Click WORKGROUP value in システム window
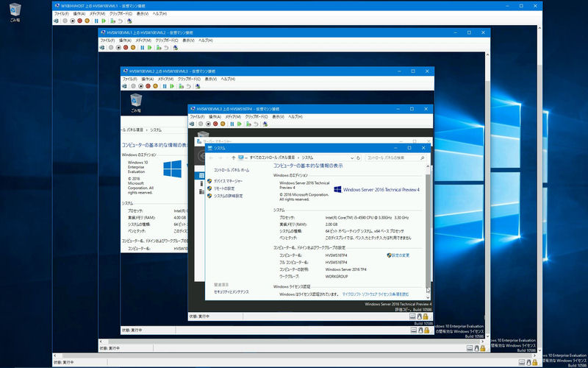The image size is (588, 368). [x=337, y=277]
